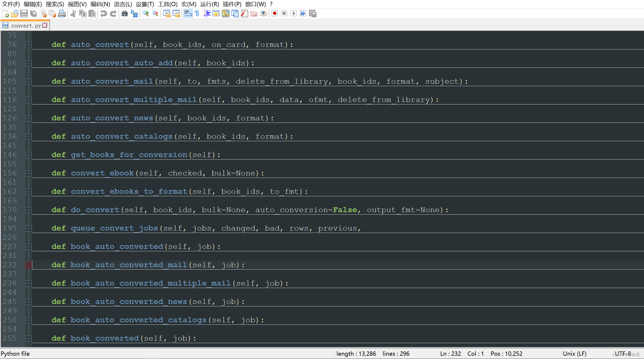Click Unix (LF) line ending in status bar
644x359 pixels.
click(x=574, y=354)
